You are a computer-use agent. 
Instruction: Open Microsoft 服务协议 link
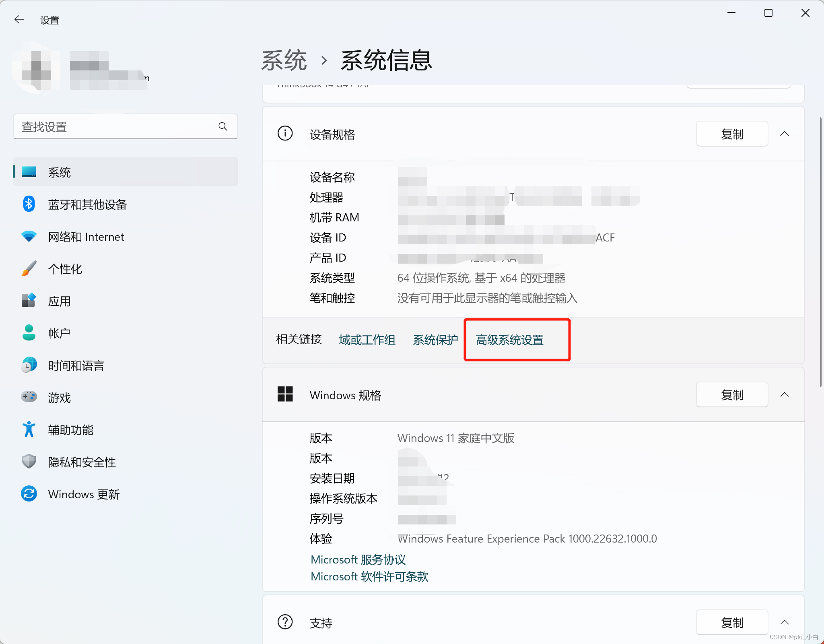point(358,559)
